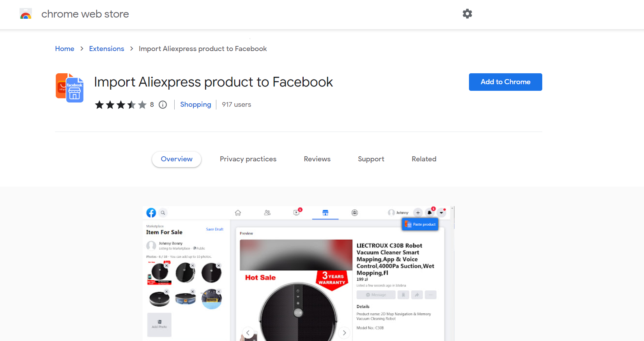Click the Marketplace icon in screenshot
Viewport: 644px width, 341px height.
tap(325, 213)
